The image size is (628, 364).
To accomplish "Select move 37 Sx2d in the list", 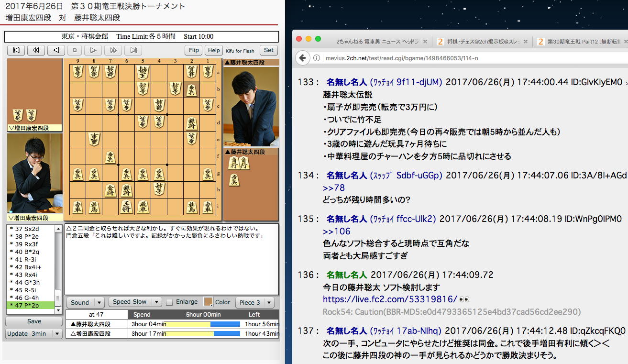I will pos(31,229).
